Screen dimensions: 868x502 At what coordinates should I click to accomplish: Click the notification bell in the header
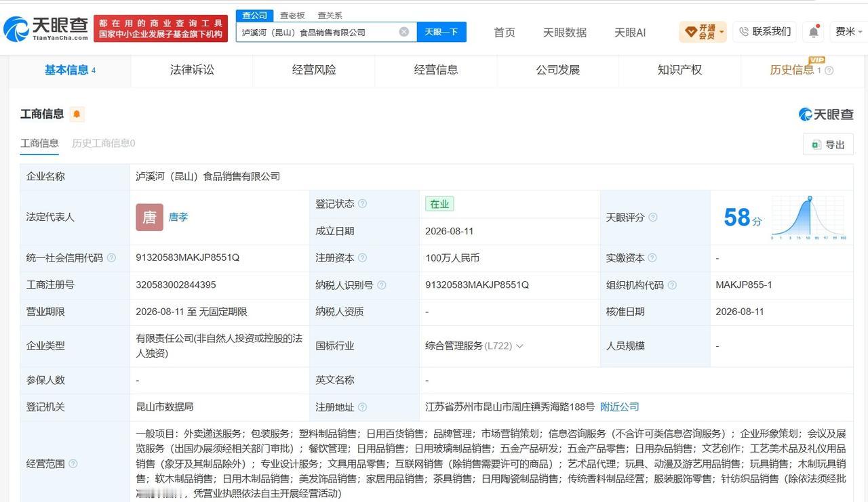pos(813,32)
